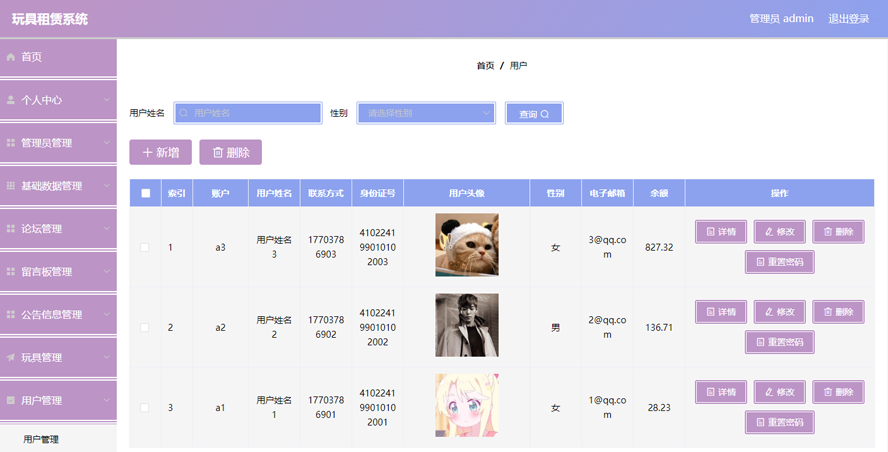Viewport: 888px width, 452px height.
Task: Click the document icon on a2's 详情 button
Action: click(x=710, y=312)
